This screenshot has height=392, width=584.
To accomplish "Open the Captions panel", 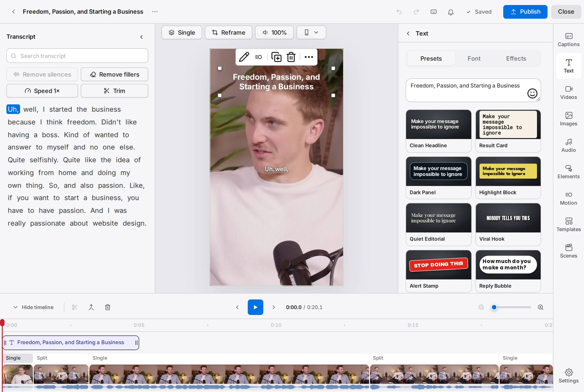I will click(x=568, y=40).
